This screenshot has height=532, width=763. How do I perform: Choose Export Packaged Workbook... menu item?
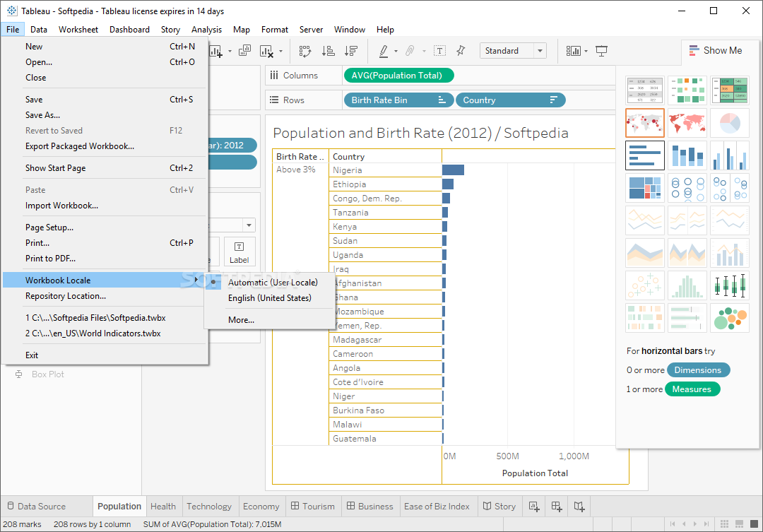click(x=105, y=146)
